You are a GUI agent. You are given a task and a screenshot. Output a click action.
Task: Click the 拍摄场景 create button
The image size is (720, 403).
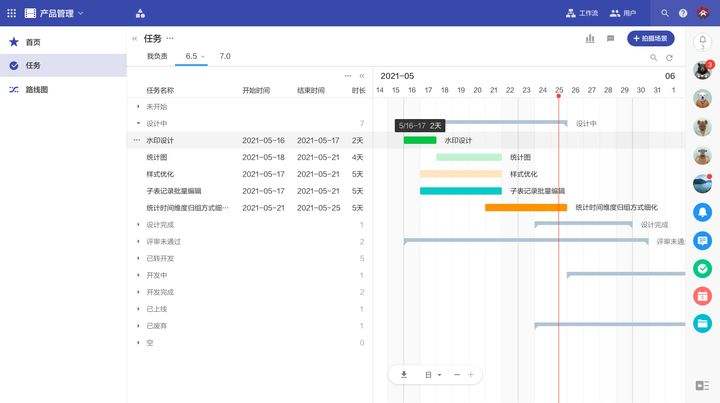pos(650,38)
